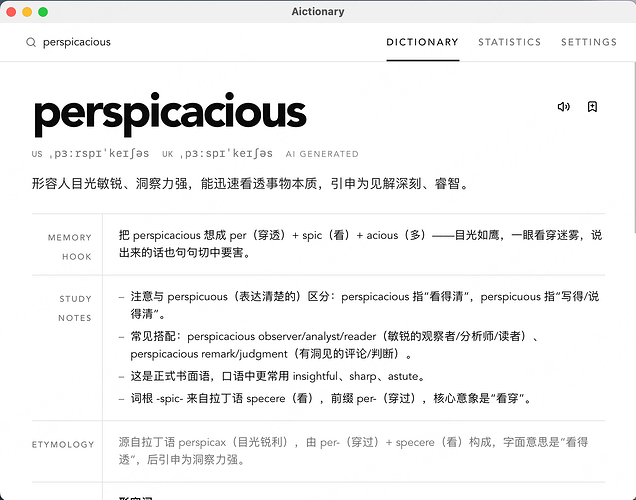Screen dimensions: 636x500
Task: Open the Statistics tab
Action: pyautogui.click(x=509, y=42)
